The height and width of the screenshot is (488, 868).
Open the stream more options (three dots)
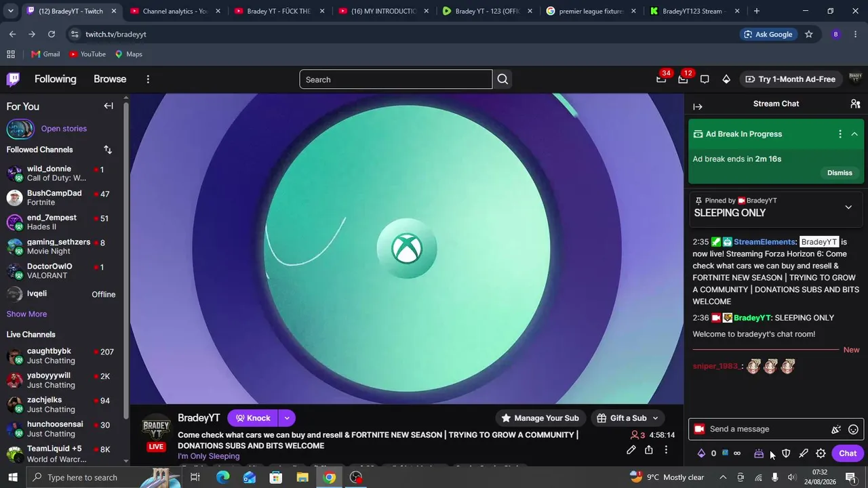pos(666,450)
